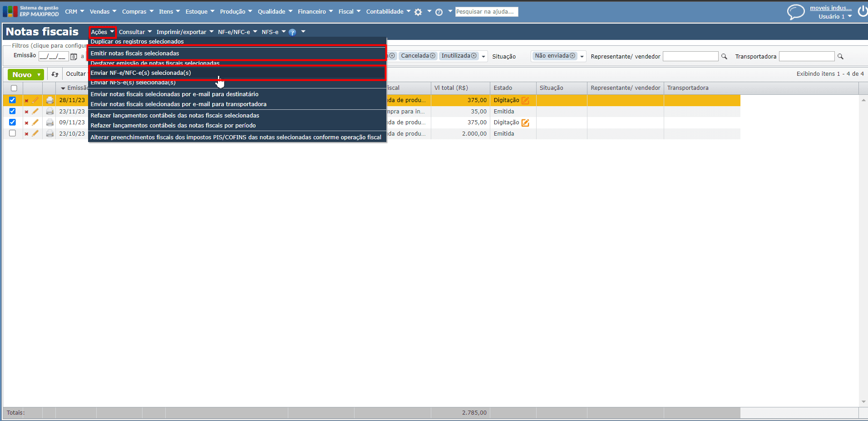Viewport: 868px width, 421px height.
Task: Edit the 23/10/23 invoice with pencil
Action: point(35,133)
